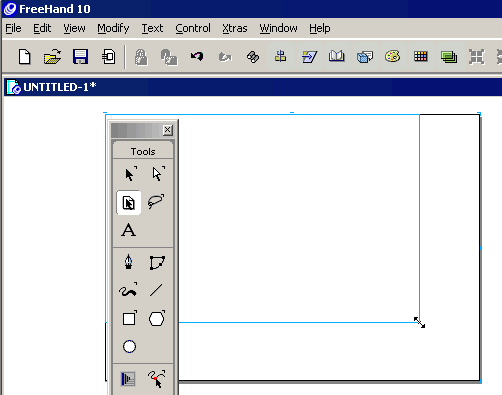Click the greyed icon right of Layers
Viewport: 502px width, 395px height.
[477, 57]
